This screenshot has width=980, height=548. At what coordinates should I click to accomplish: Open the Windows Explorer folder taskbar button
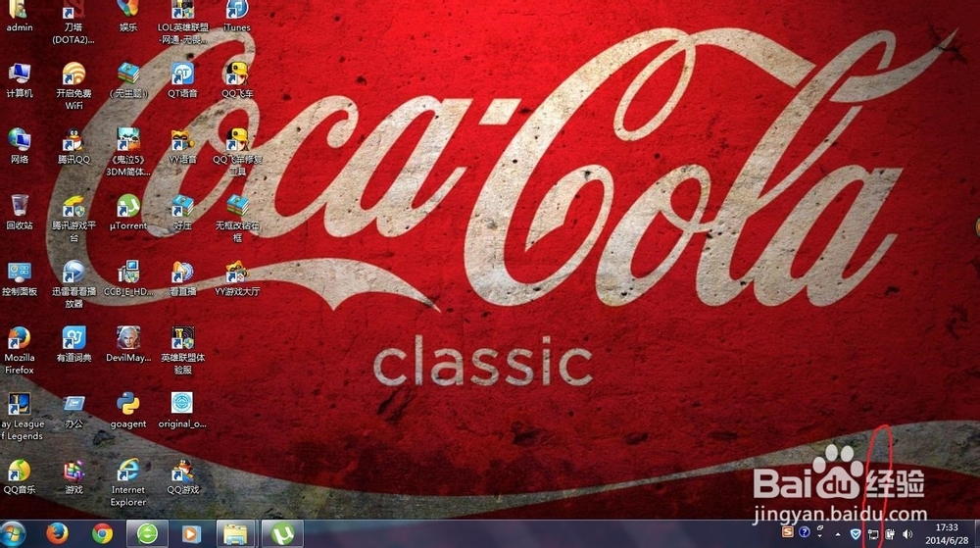pyautogui.click(x=235, y=533)
